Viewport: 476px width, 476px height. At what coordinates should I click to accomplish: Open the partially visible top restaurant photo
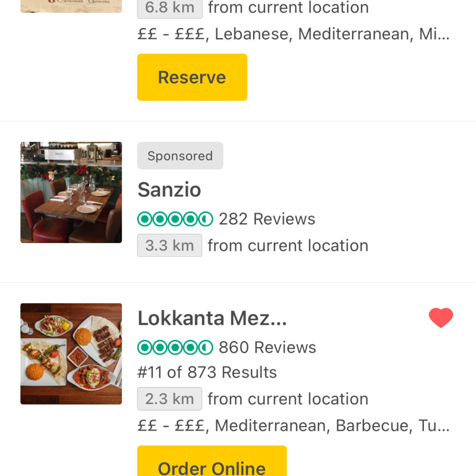pyautogui.click(x=71, y=6)
